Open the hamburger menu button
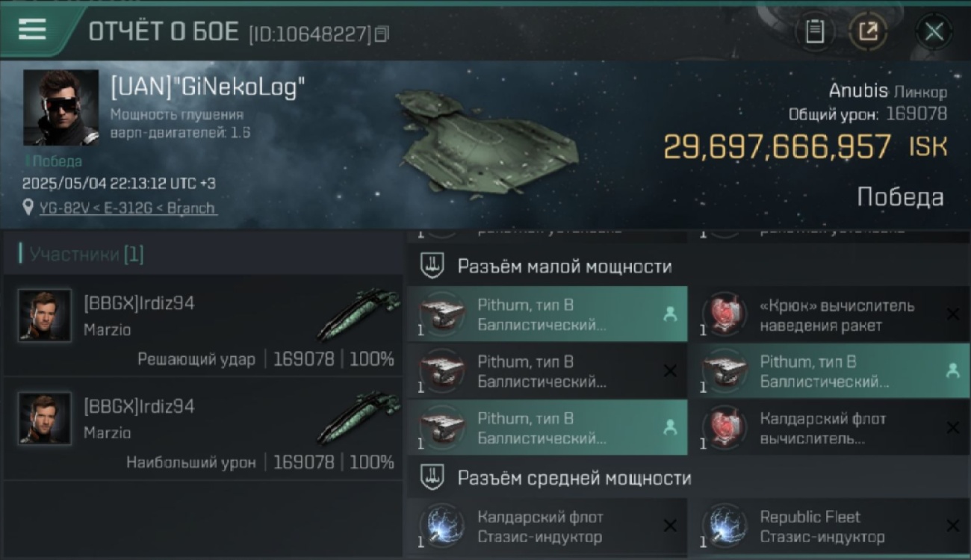This screenshot has width=971, height=560. coord(32,30)
